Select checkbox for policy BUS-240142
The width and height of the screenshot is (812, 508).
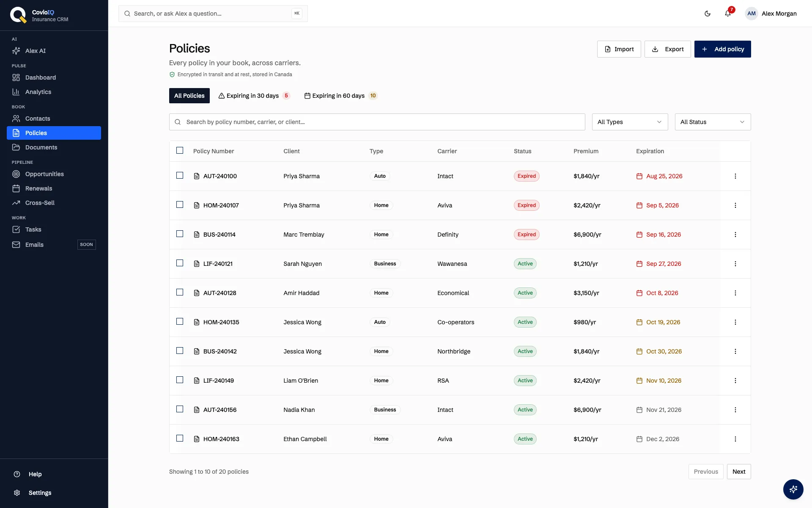click(180, 351)
